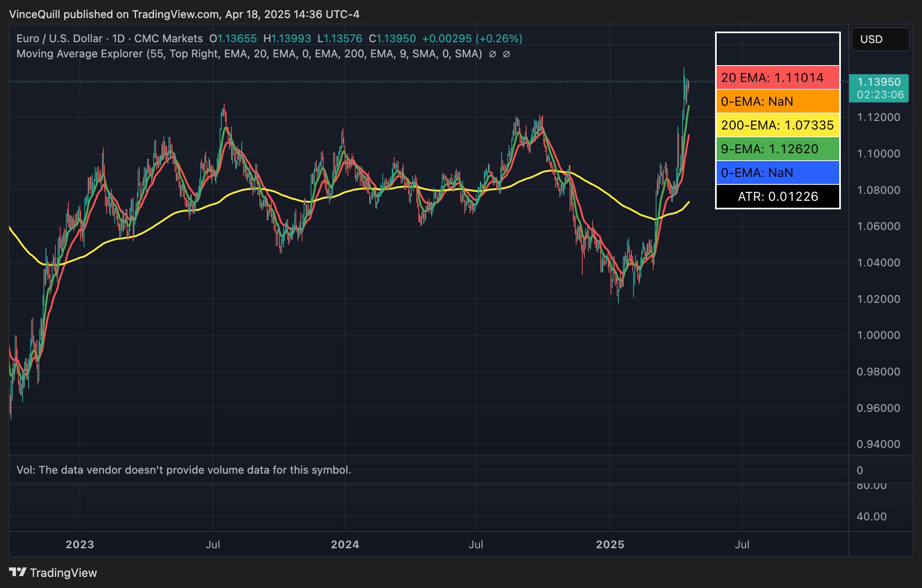Click the Vol no-volume-data message
The width and height of the screenshot is (922, 588).
[184, 470]
